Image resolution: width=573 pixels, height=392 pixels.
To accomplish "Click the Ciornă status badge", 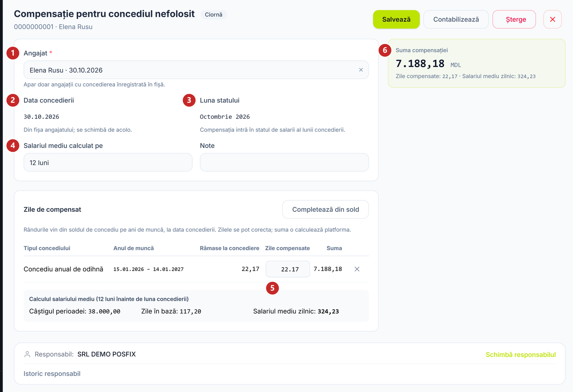I will pos(214,15).
